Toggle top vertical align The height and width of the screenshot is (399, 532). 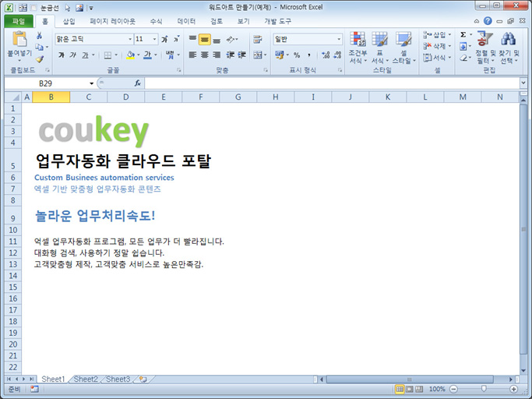(192, 39)
